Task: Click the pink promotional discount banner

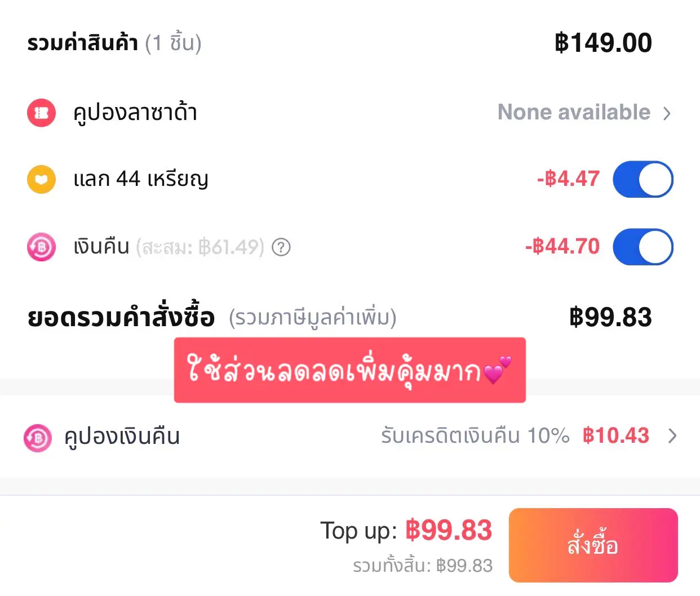Action: point(350,370)
